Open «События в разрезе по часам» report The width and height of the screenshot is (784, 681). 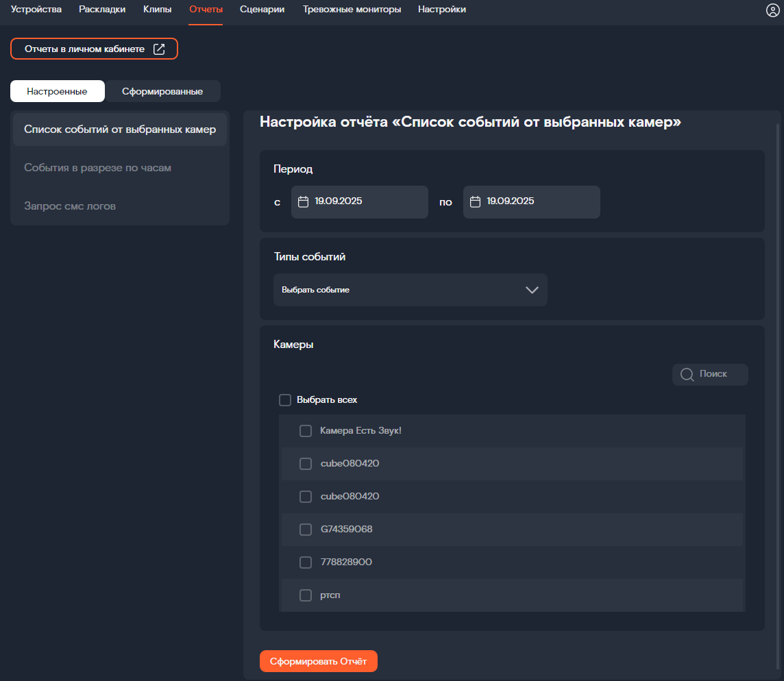pyautogui.click(x=97, y=168)
